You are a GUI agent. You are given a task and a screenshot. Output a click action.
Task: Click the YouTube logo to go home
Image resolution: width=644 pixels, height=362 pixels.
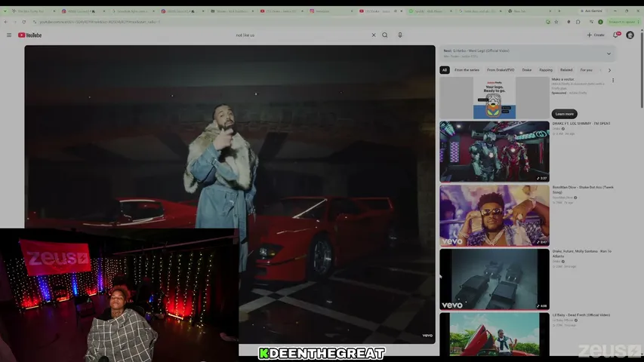[30, 35]
